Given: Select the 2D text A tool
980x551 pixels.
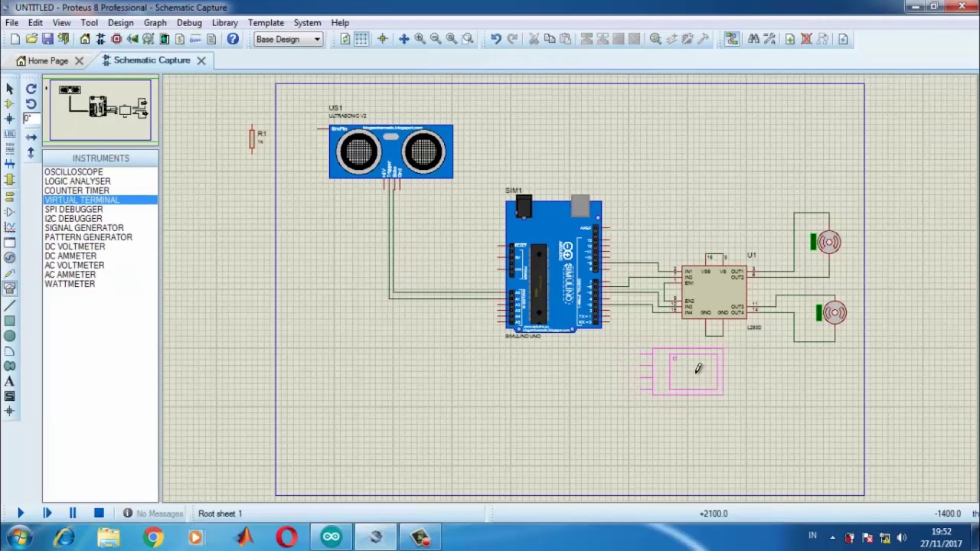Looking at the screenshot, I should (x=10, y=381).
